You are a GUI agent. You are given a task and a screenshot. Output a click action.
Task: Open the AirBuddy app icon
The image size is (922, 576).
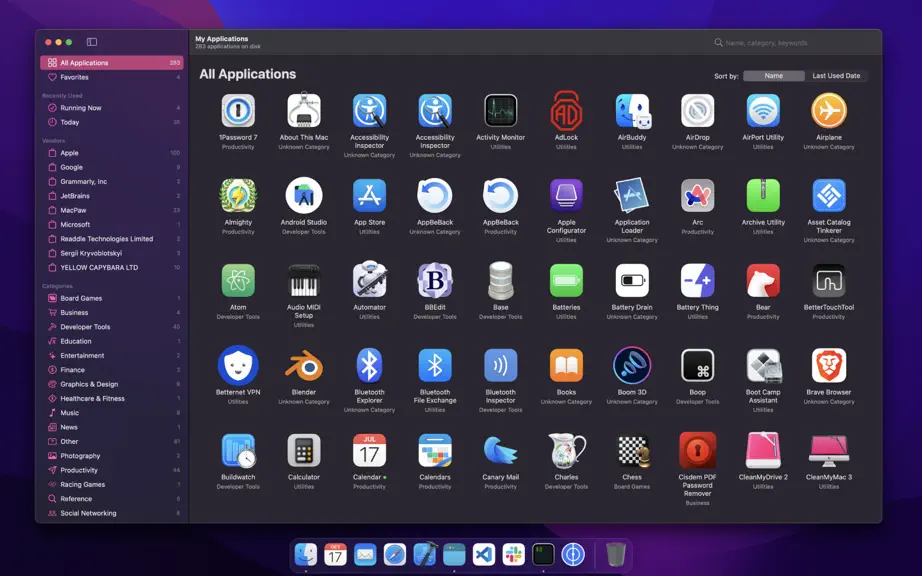[x=632, y=110]
